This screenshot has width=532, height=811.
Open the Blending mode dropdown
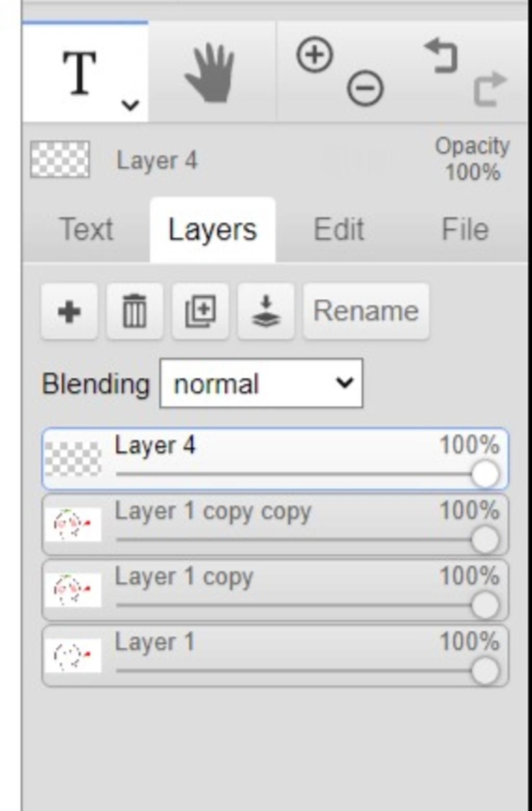261,384
